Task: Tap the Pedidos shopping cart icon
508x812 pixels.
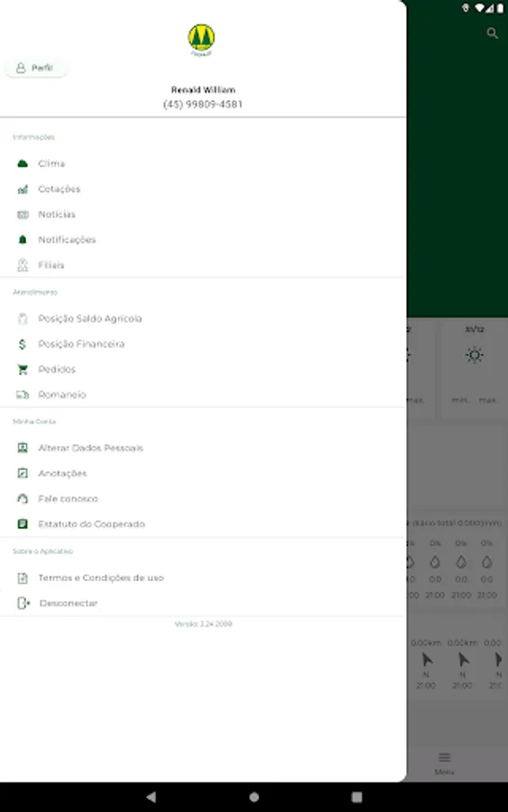Action: tap(23, 369)
